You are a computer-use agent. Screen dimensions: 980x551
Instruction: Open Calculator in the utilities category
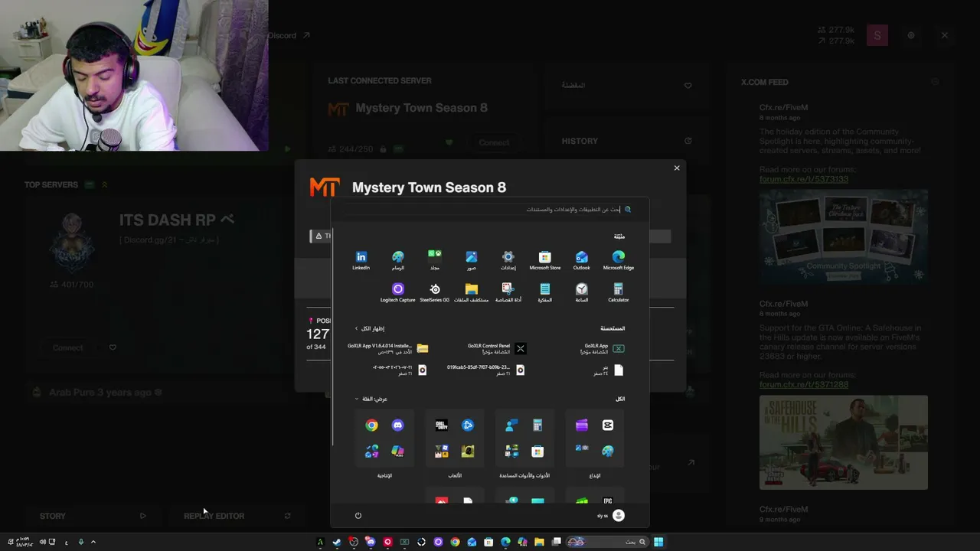(537, 425)
